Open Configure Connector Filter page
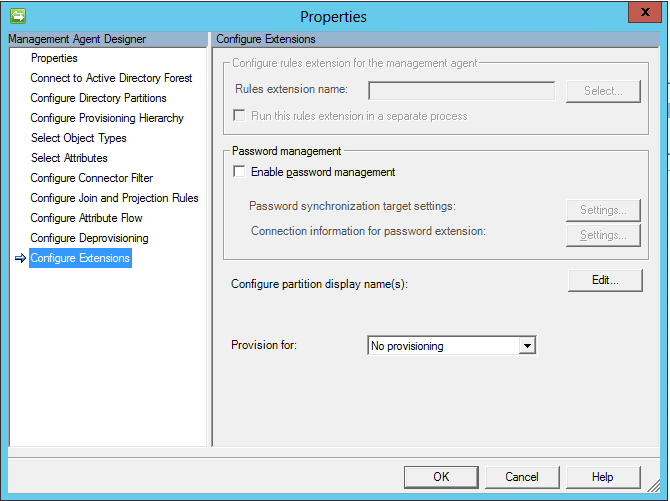Screen dimensions: 670x501 click(92, 178)
